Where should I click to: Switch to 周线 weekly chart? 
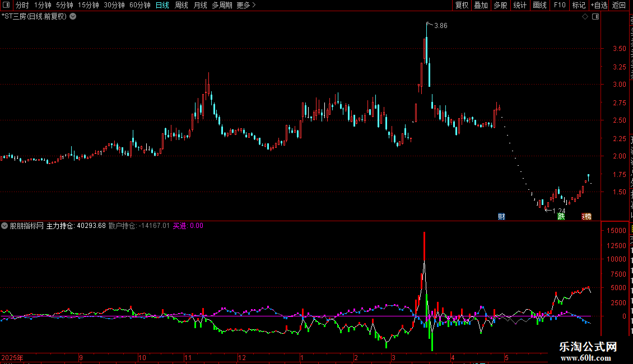pyautogui.click(x=181, y=5)
